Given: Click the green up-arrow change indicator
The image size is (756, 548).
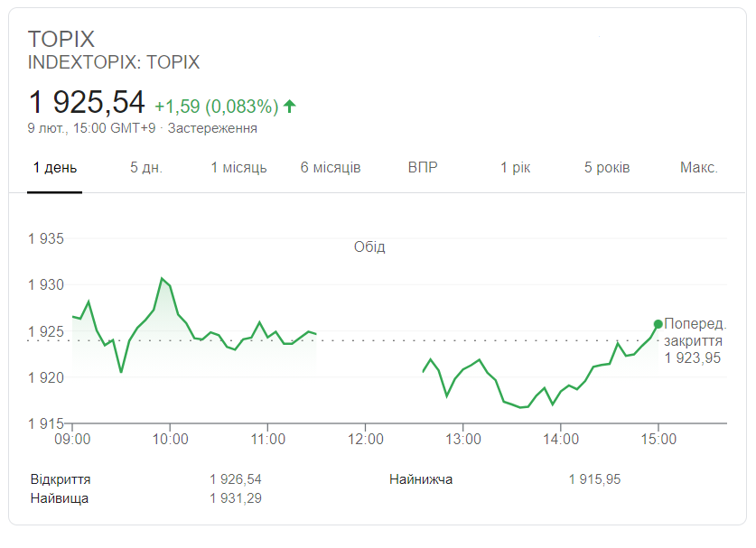Looking at the screenshot, I should 289,106.
